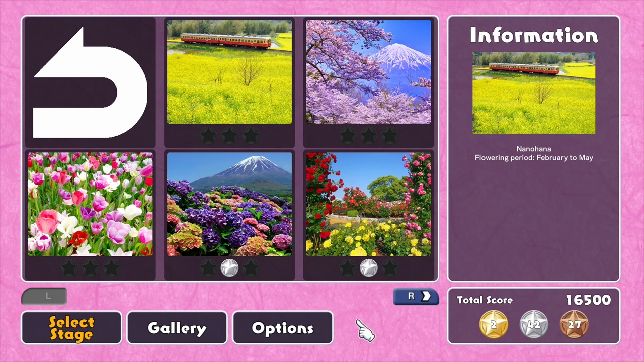Viewport: 644px width, 362px height.
Task: Click the R next-page arrow icon
Action: 416,296
